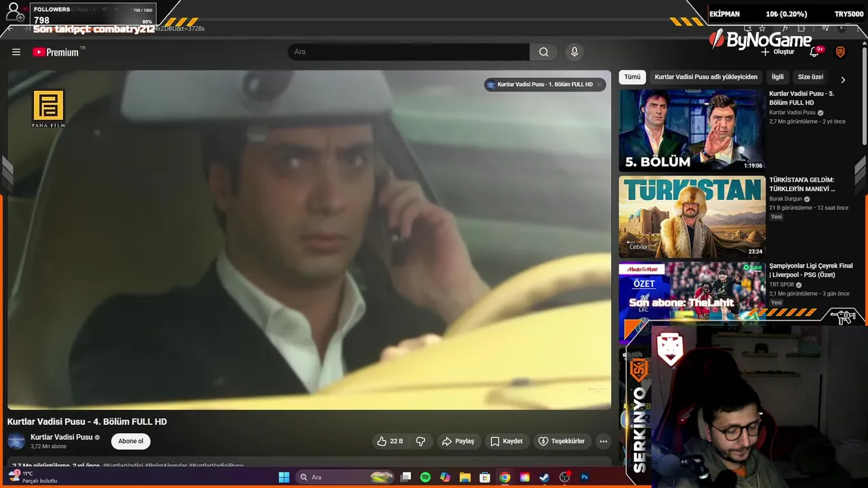Select the Size özel chip
This screenshot has height=488, width=868.
(810, 77)
